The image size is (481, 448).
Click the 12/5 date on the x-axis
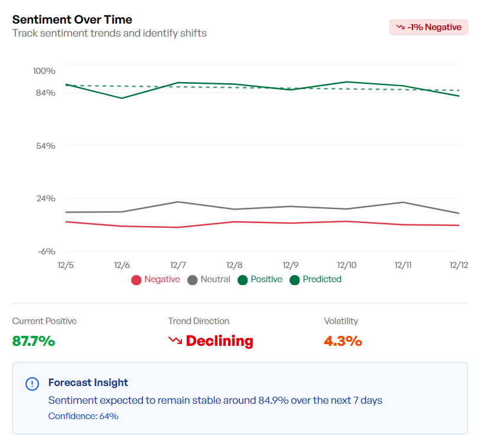tap(65, 266)
